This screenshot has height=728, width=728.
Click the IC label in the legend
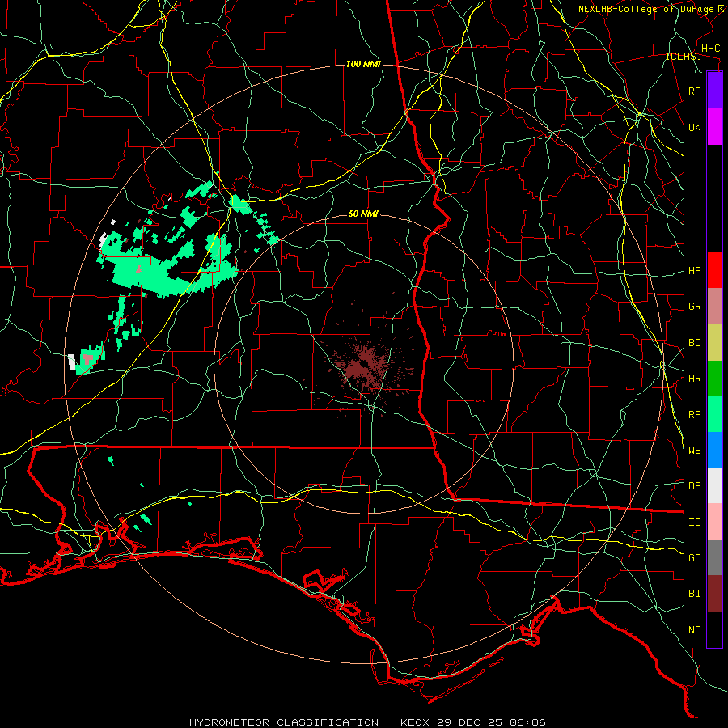click(x=694, y=523)
